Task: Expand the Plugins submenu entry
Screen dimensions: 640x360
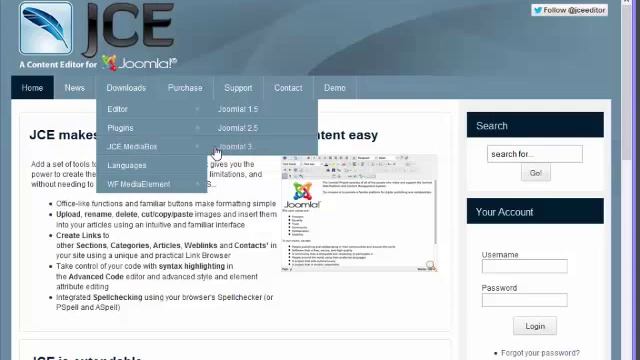Action: [152, 128]
